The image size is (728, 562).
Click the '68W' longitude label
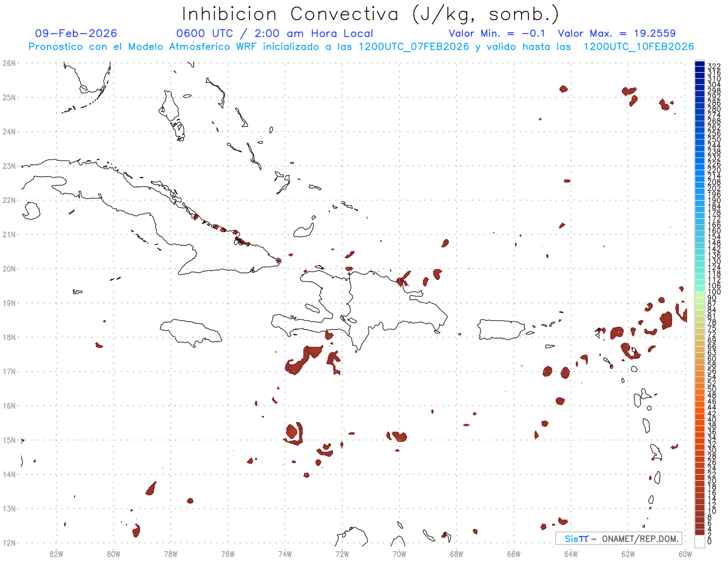(x=457, y=554)
